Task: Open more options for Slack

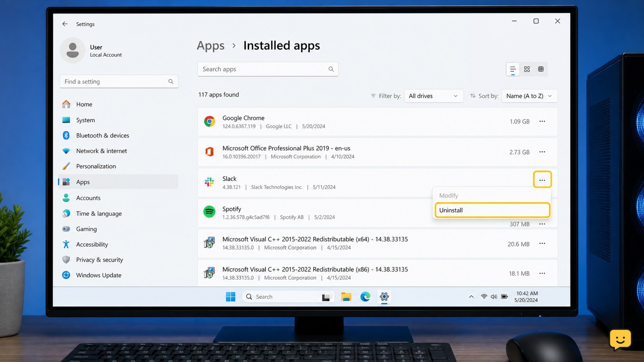Action: (542, 180)
